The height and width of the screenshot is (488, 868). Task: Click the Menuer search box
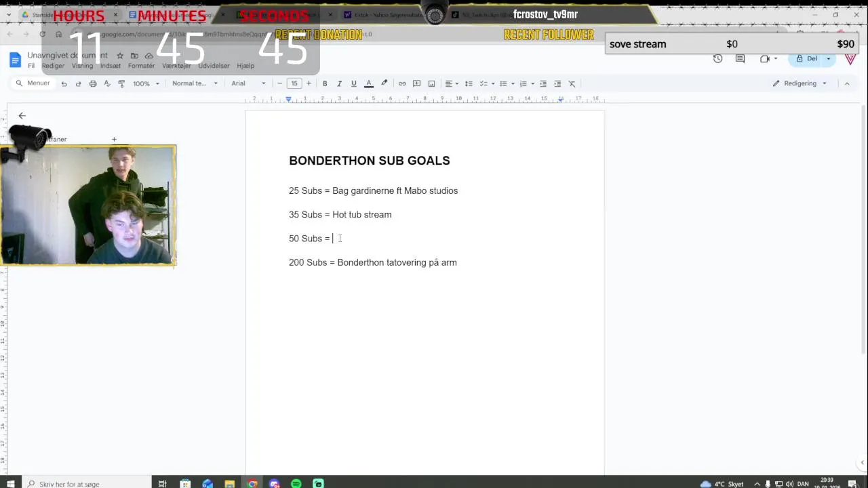33,83
